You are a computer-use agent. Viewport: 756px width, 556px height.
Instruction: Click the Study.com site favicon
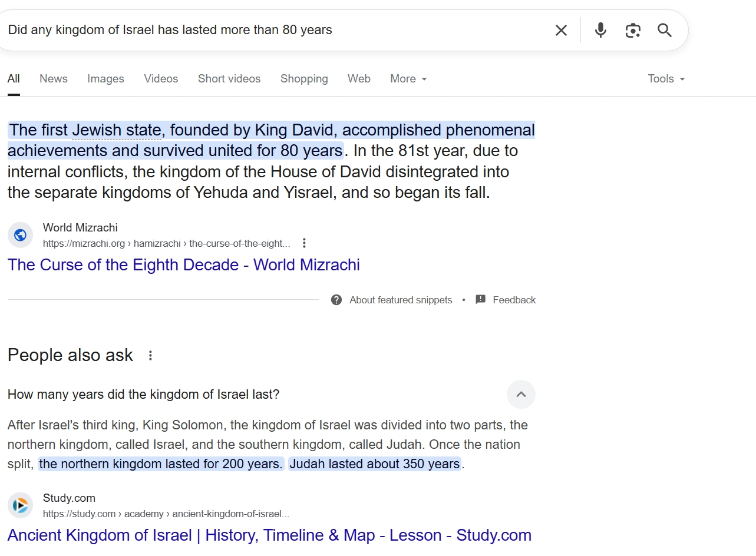tap(21, 505)
